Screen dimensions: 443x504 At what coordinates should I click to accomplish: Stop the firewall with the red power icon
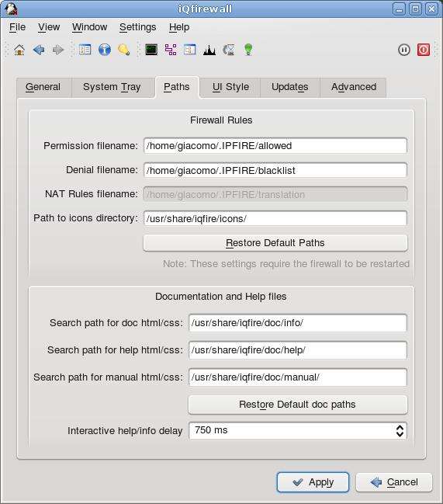coord(424,50)
